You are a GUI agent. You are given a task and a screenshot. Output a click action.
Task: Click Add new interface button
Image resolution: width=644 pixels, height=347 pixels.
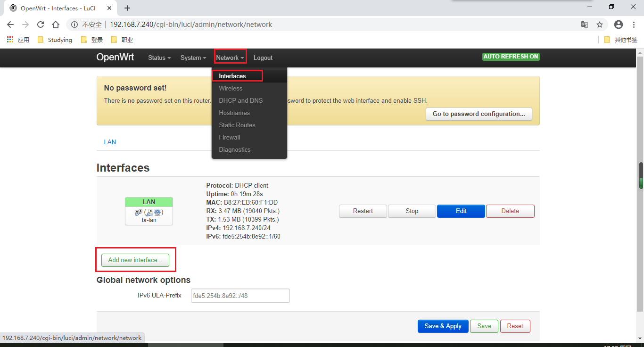(135, 260)
